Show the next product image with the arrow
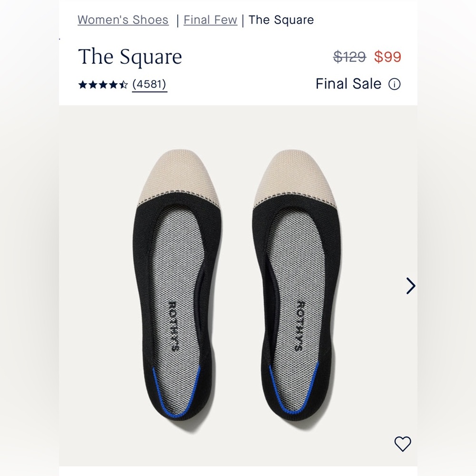The image size is (476, 476). (410, 286)
